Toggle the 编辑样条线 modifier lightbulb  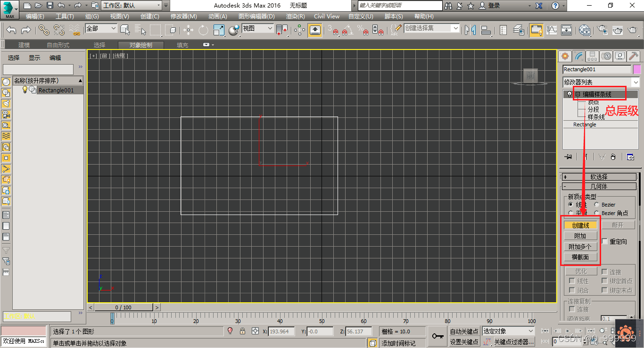(570, 94)
